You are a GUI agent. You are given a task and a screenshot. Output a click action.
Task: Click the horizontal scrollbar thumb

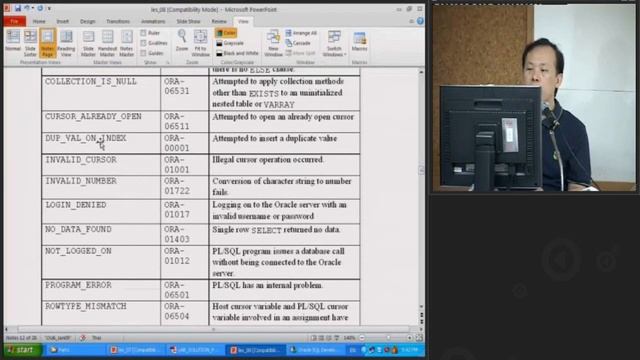[x=213, y=329]
